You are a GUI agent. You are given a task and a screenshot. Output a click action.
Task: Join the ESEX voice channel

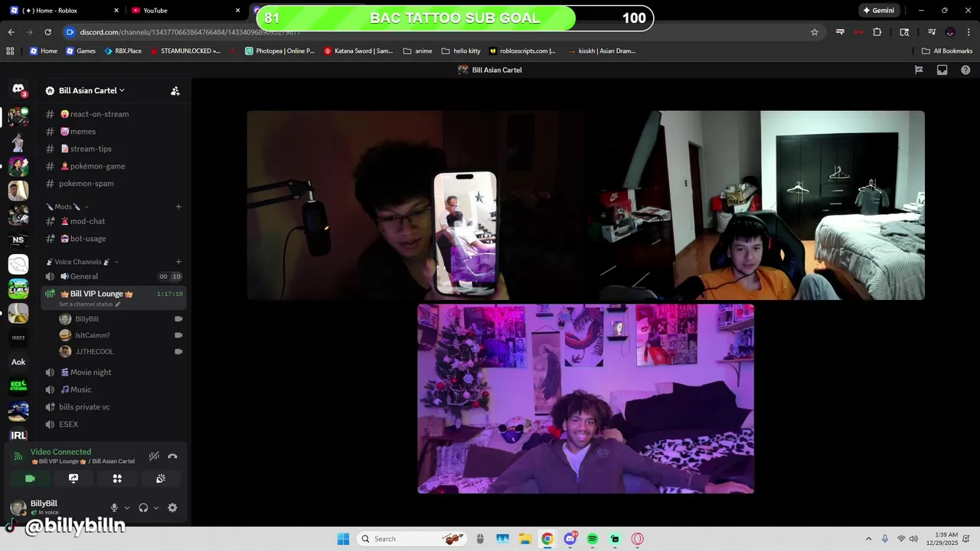click(x=113, y=424)
